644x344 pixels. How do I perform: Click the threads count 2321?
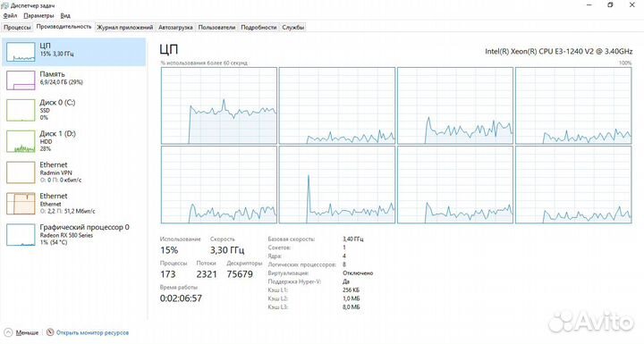pos(207,274)
